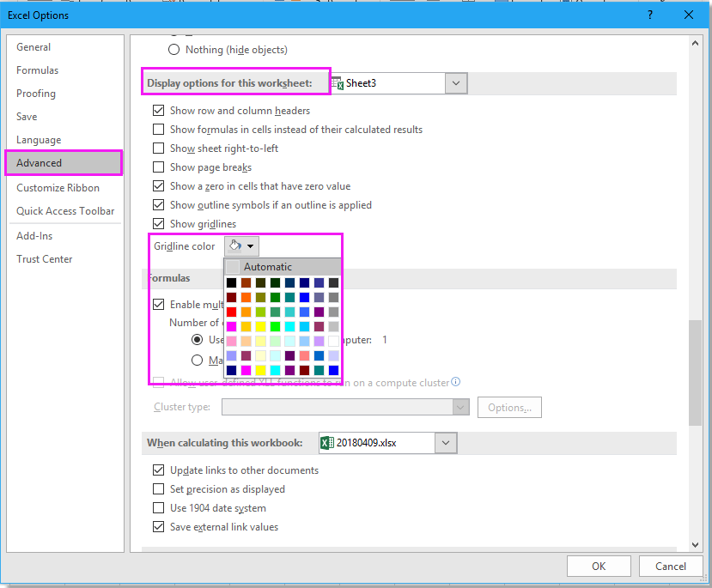This screenshot has height=588, width=712.
Task: Switch to the Formulas category
Action: point(38,70)
